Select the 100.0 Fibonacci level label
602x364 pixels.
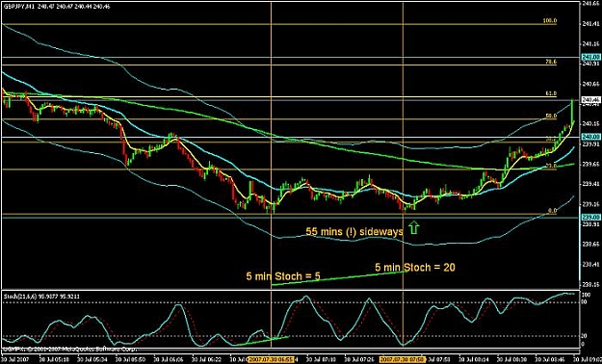pyautogui.click(x=550, y=21)
